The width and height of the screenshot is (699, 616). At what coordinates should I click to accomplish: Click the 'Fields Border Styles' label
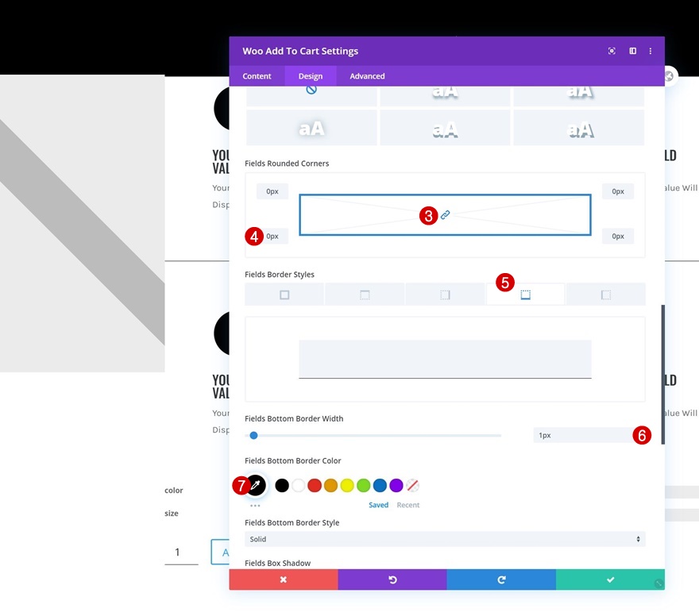280,275
